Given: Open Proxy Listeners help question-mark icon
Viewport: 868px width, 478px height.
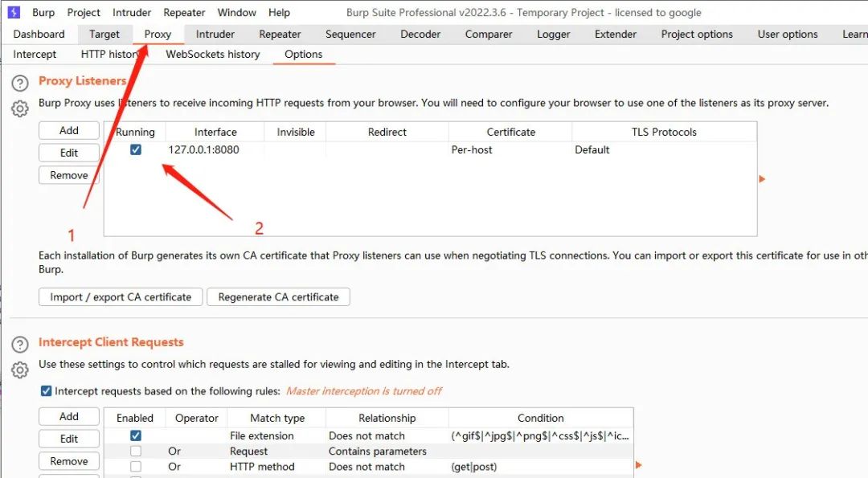Looking at the screenshot, I should click(x=20, y=84).
